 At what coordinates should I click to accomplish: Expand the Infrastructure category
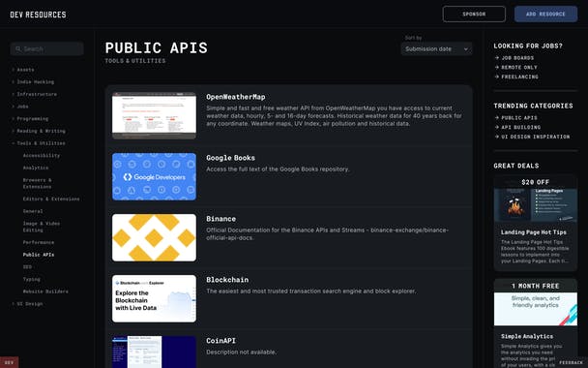click(x=34, y=94)
